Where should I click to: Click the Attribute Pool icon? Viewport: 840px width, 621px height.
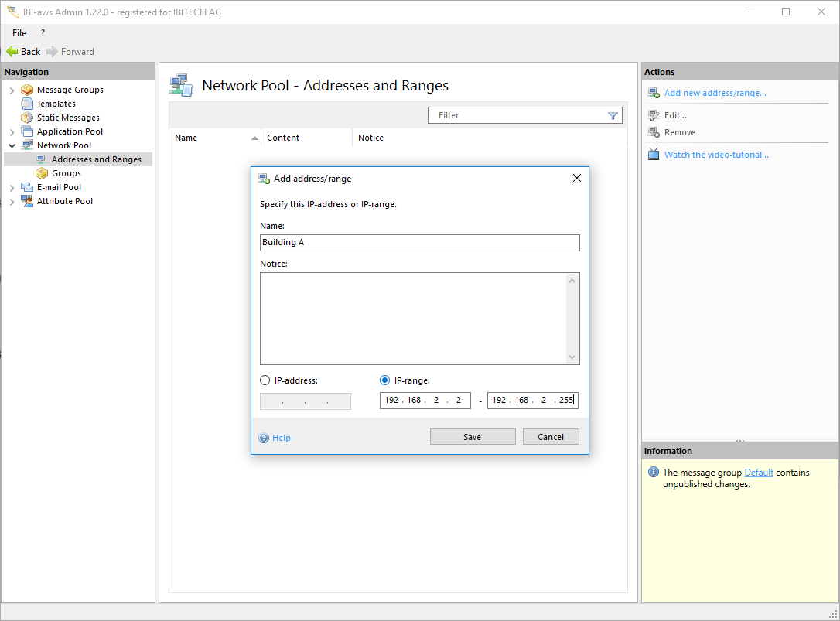click(x=28, y=201)
